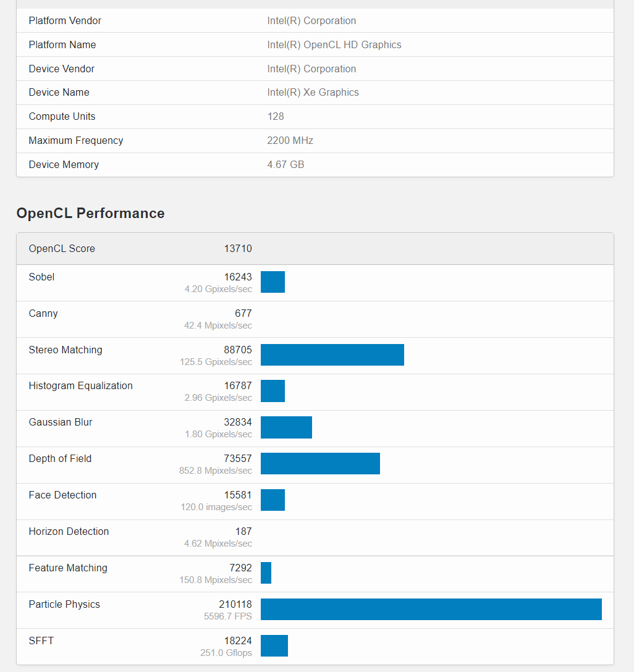Screen dimensions: 634x672
Task: Click the Histogram Equalization result bar
Action: pos(273,391)
